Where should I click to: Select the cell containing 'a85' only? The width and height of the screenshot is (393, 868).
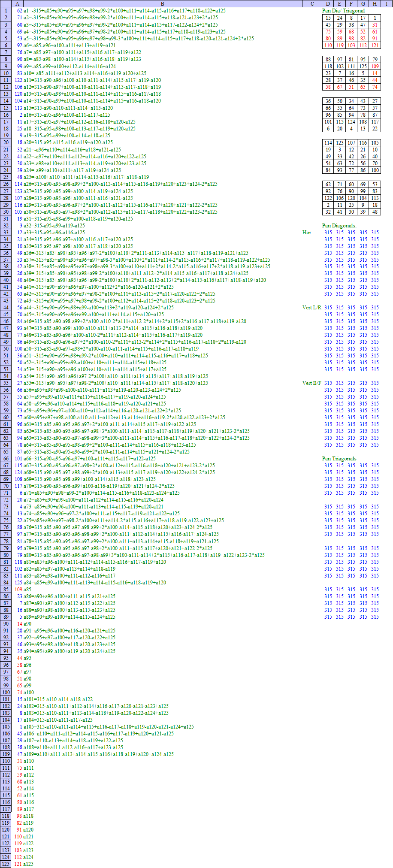tap(27, 589)
